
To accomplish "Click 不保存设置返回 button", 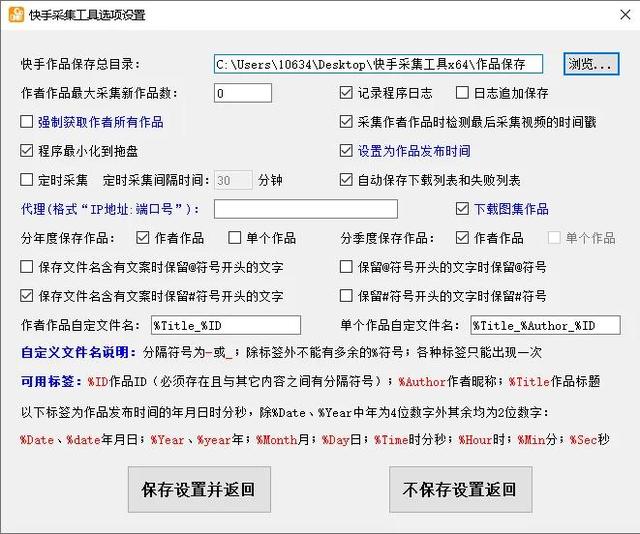I will tap(460, 489).
